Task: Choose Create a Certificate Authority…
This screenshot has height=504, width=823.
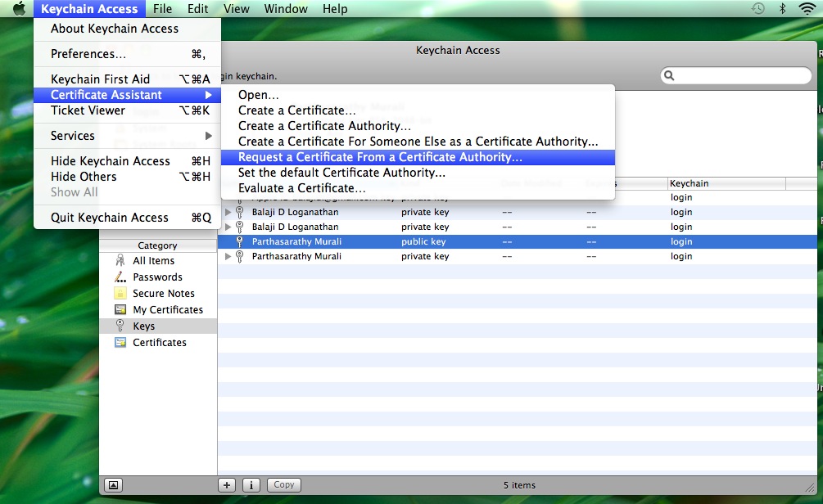Action: 418,126
